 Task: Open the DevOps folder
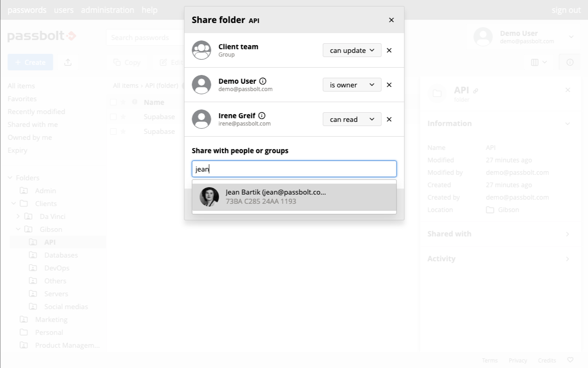[57, 268]
